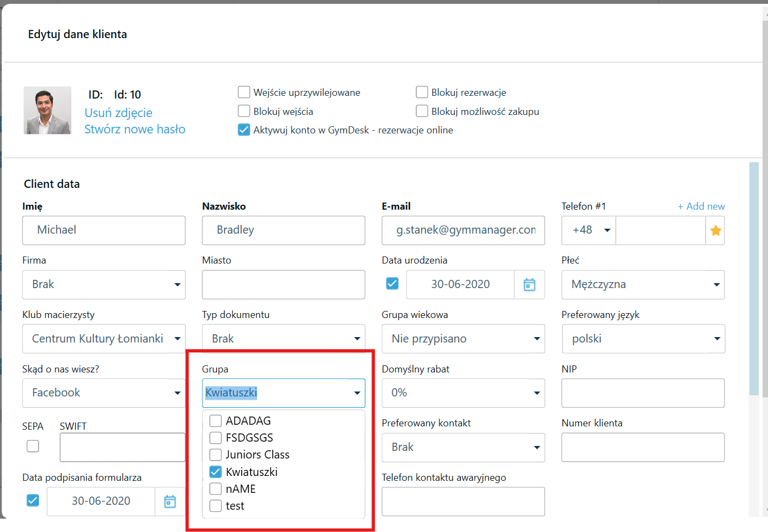Toggle the Blokuj rezerwacje checkbox

coord(422,92)
